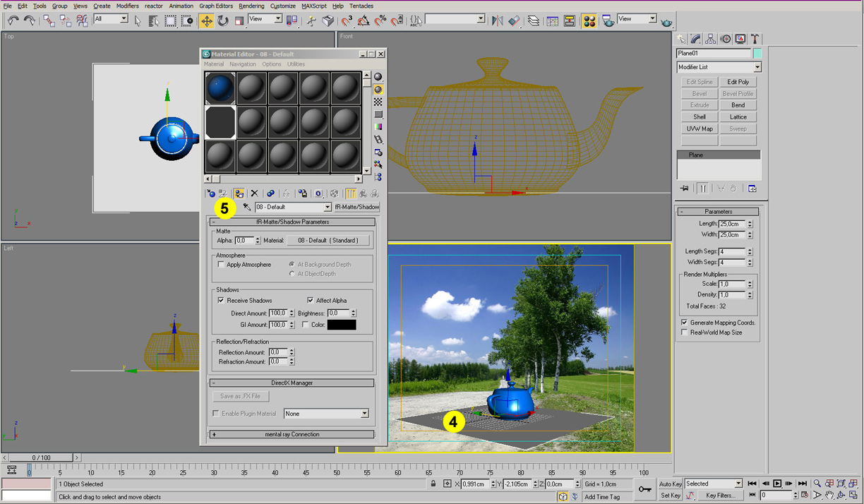Open the 08 - Default material name dropdown
864x504 pixels.
[328, 208]
